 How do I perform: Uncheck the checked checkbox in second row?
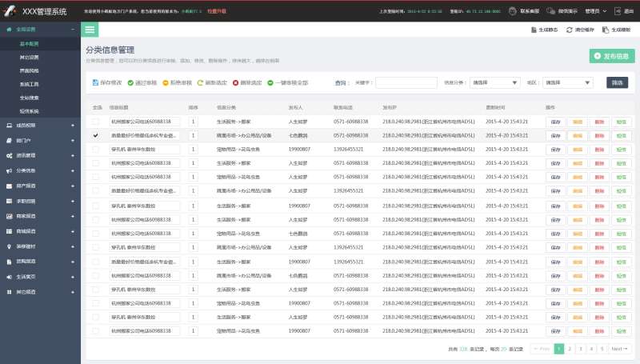click(96, 136)
